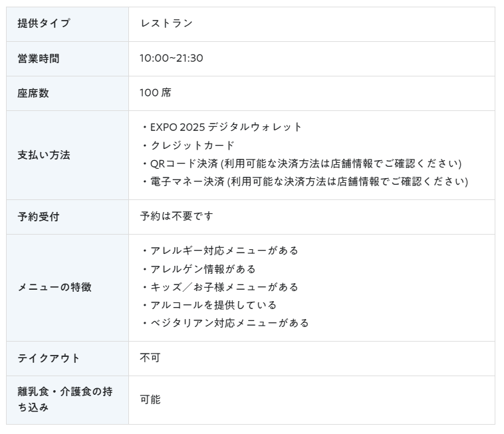Click the 提供タイプ row header

(x=43, y=24)
